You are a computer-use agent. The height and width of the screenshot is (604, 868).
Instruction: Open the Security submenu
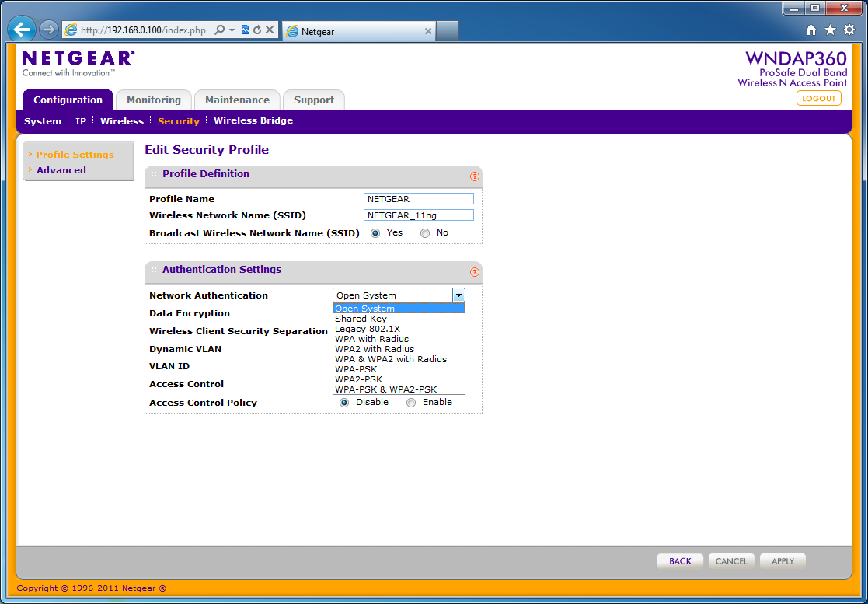178,121
